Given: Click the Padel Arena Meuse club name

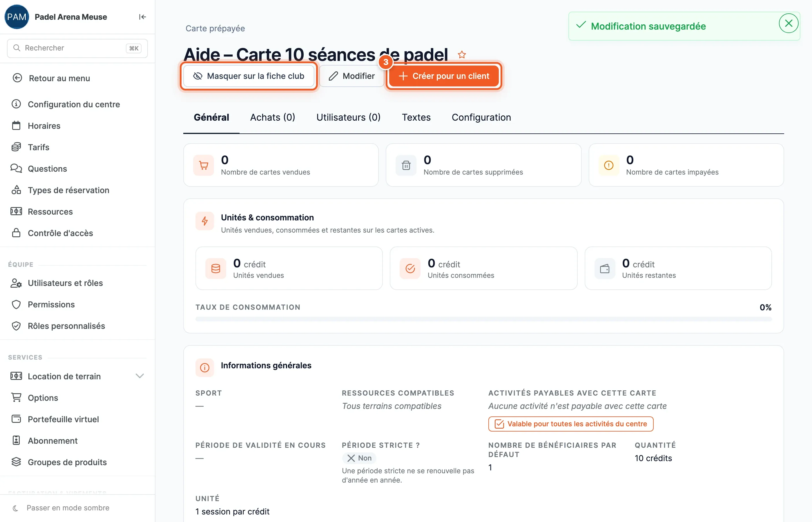Looking at the screenshot, I should point(71,17).
